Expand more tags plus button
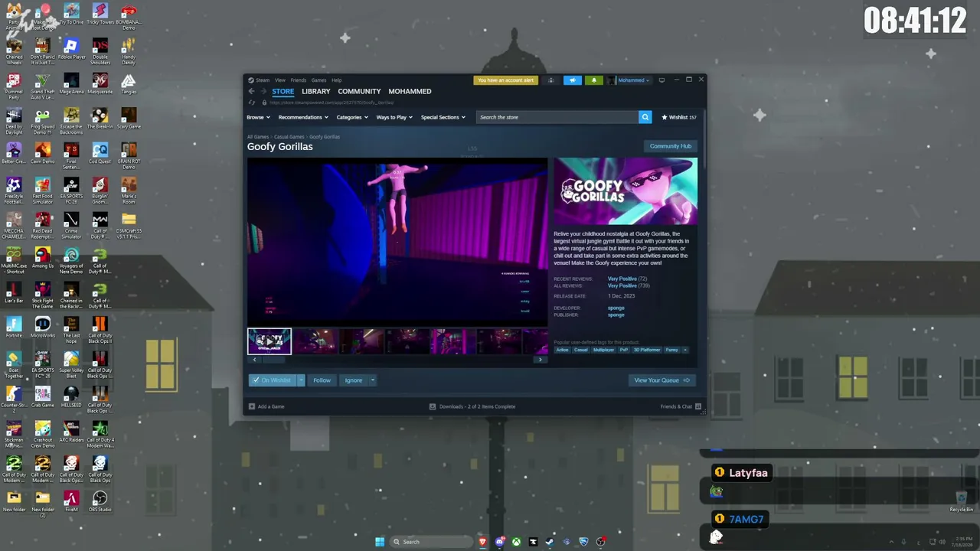Image resolution: width=980 pixels, height=551 pixels. pyautogui.click(x=685, y=350)
